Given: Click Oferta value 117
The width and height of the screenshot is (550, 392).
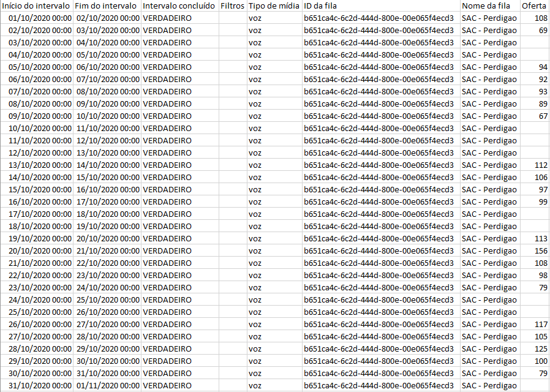Looking at the screenshot, I should pos(535,325).
